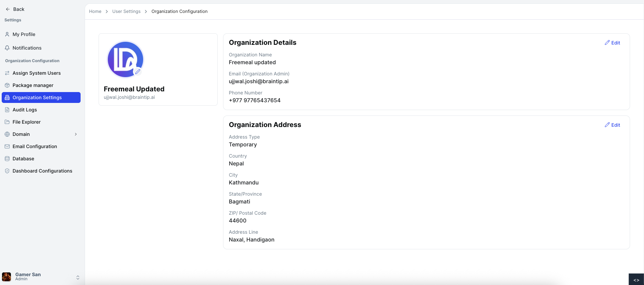
Task: Click the Audit Logs document icon
Action: click(7, 110)
